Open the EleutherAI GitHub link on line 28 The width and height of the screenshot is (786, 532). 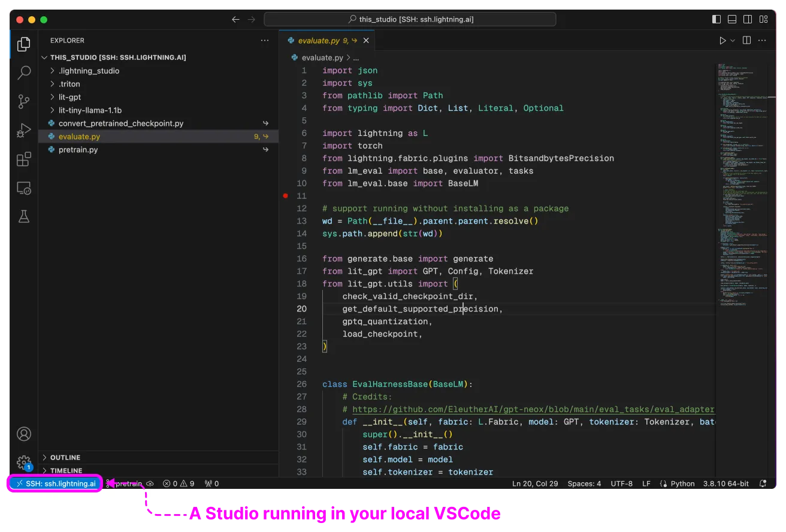click(533, 409)
